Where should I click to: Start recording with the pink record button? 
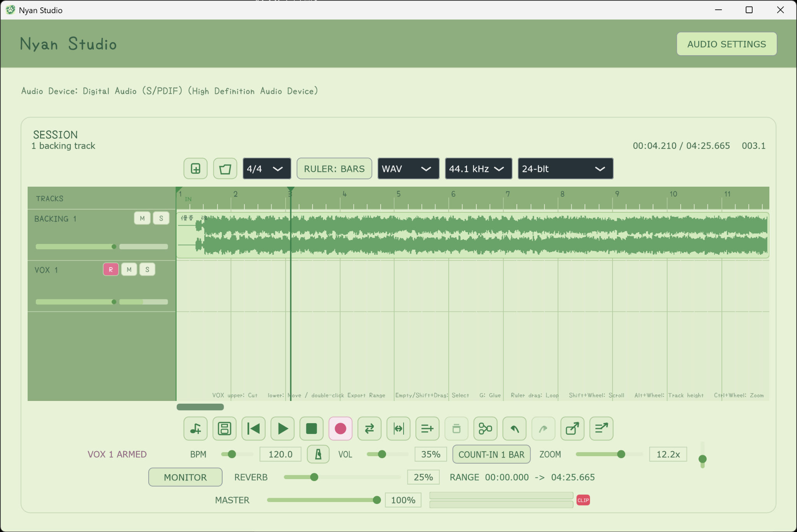pyautogui.click(x=341, y=429)
